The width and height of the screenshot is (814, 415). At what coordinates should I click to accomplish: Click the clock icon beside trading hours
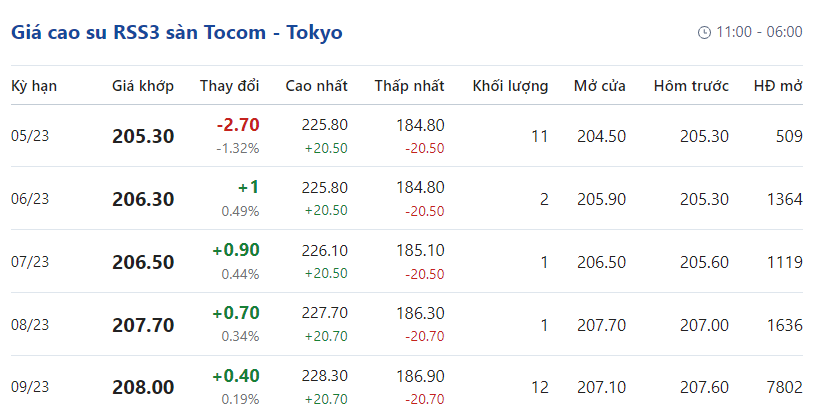point(704,32)
